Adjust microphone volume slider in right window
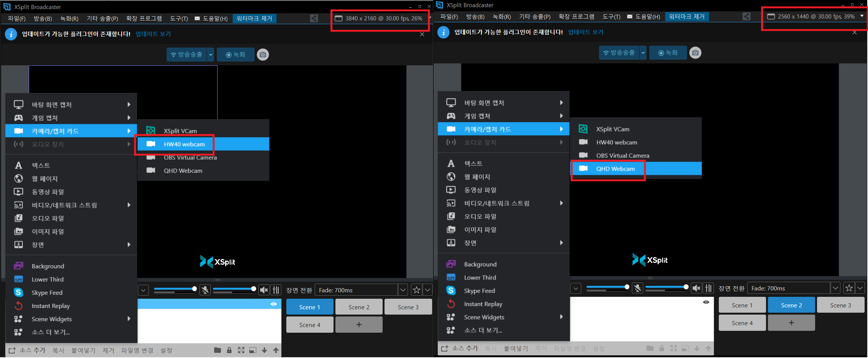This screenshot has width=868, height=358. 608,287
